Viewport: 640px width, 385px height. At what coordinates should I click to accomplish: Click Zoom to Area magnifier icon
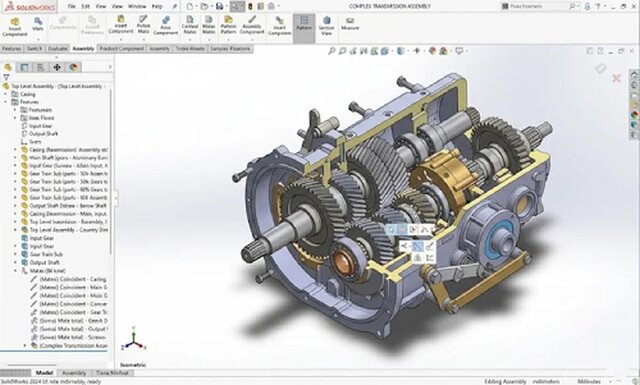pyautogui.click(x=342, y=51)
